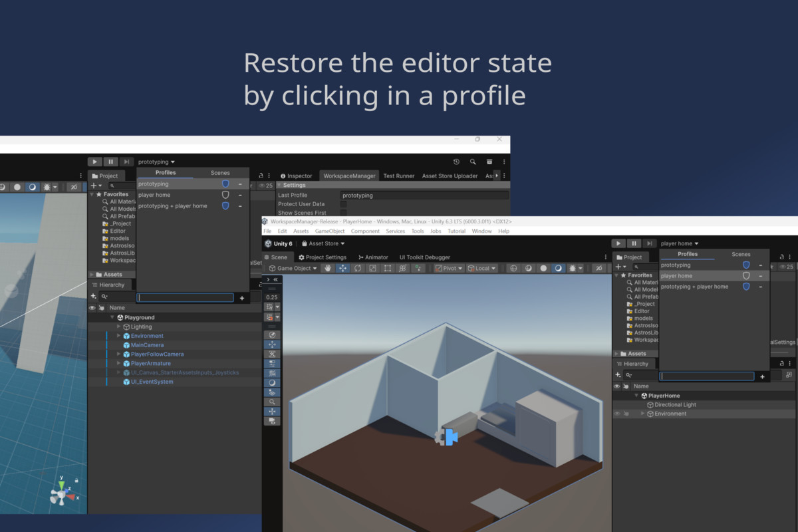
Task: Select Move tool in PlayerHome scene toolbar
Action: [x=342, y=268]
